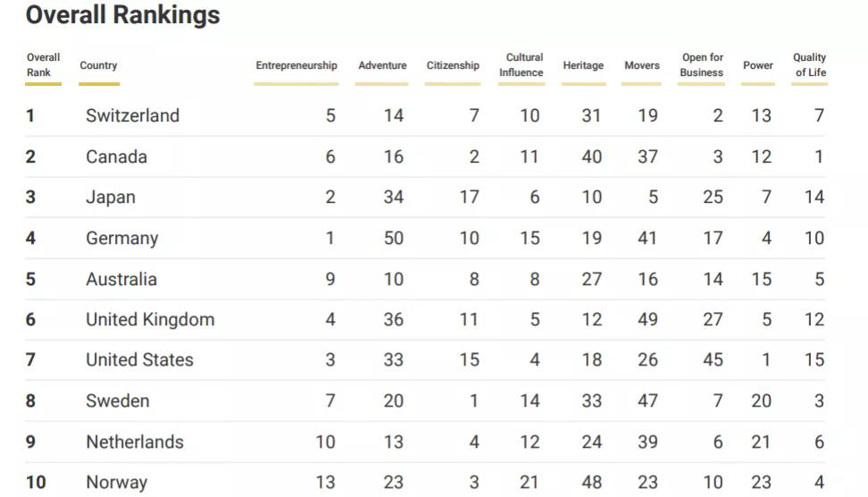This screenshot has height=497, width=868.
Task: Open the Switzerland country entry
Action: 132,115
